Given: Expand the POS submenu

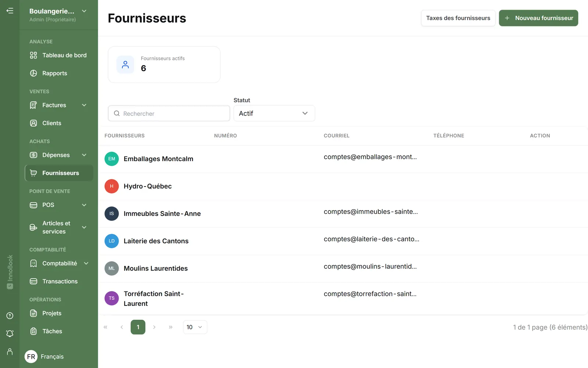Looking at the screenshot, I should pyautogui.click(x=84, y=205).
